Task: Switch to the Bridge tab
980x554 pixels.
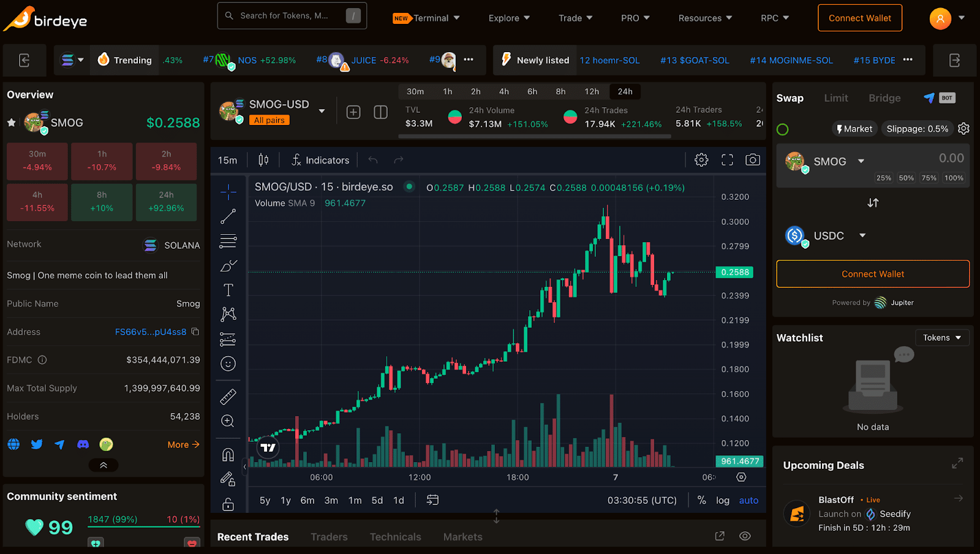Action: tap(884, 98)
